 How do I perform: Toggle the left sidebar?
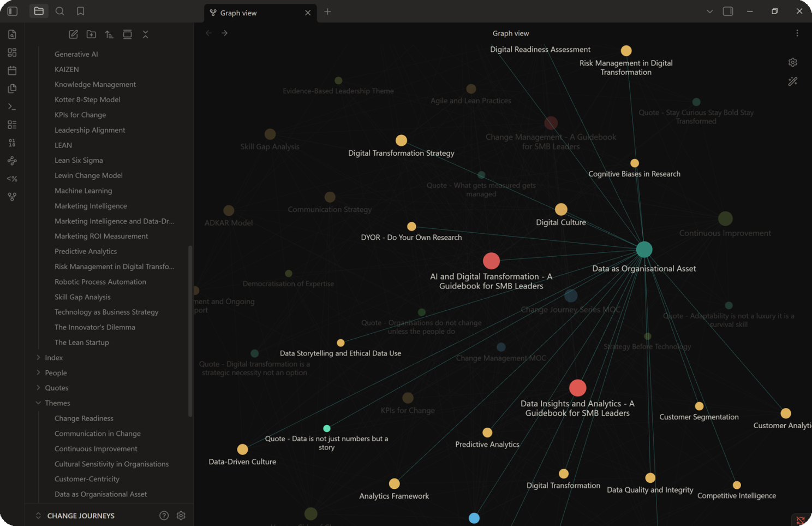click(13, 11)
